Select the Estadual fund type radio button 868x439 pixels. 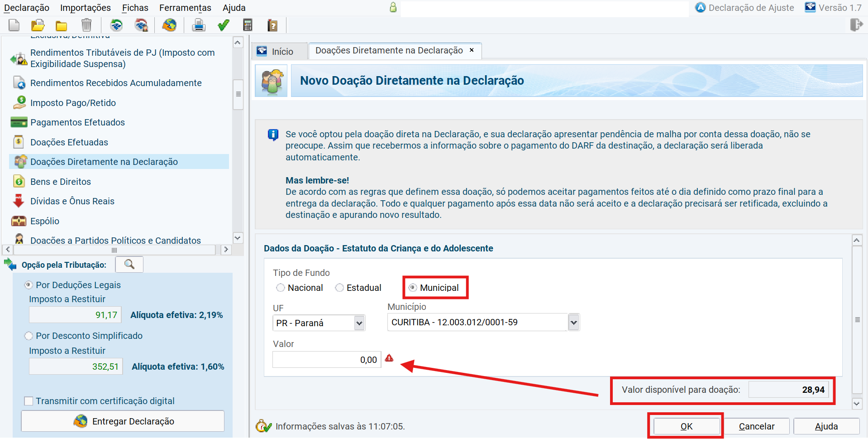[x=339, y=288]
